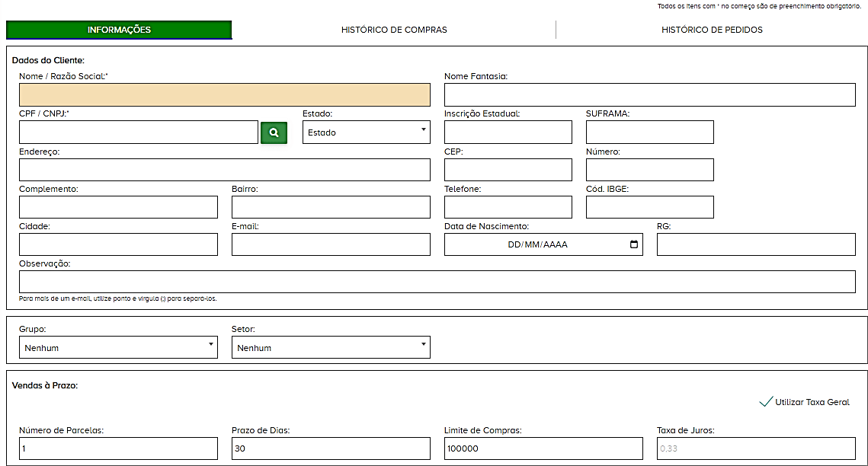Focus the Nome Fantasia input

(x=649, y=95)
